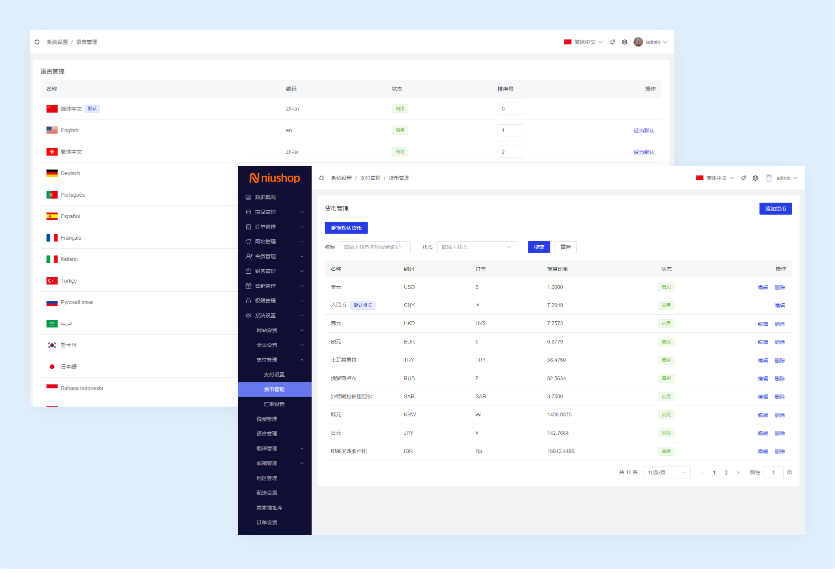Click the gear settings icon near admin

coord(755,178)
